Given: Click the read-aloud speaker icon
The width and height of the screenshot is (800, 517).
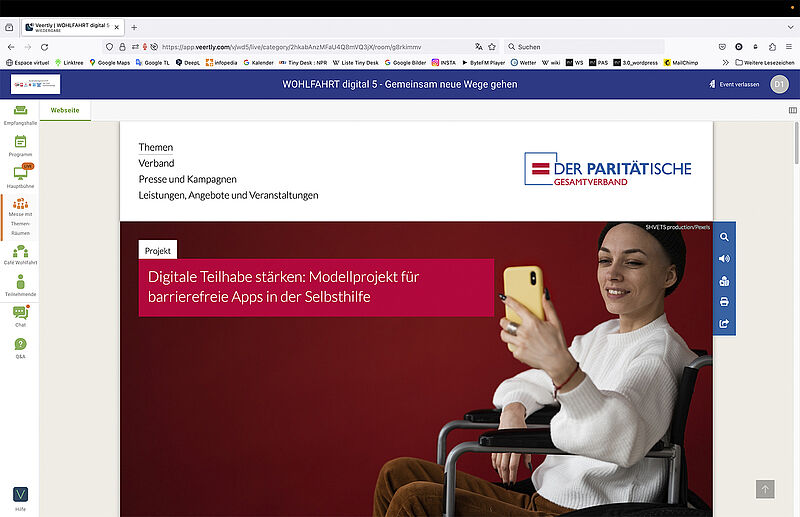Looking at the screenshot, I should click(724, 259).
